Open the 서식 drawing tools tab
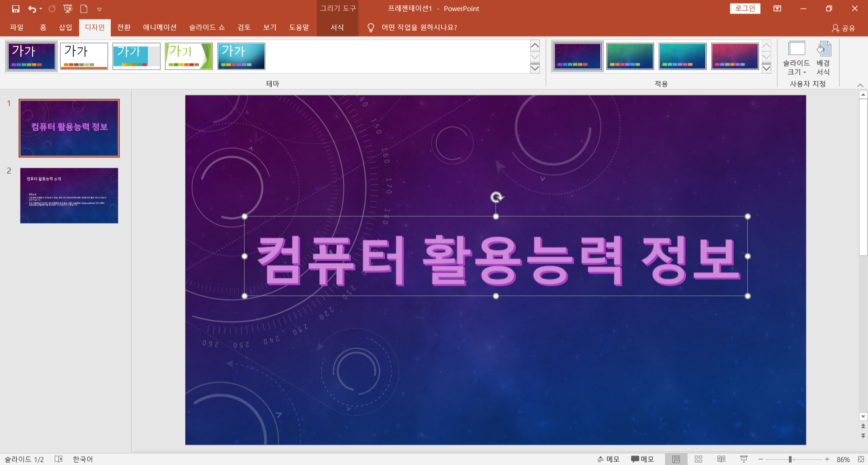 (337, 28)
